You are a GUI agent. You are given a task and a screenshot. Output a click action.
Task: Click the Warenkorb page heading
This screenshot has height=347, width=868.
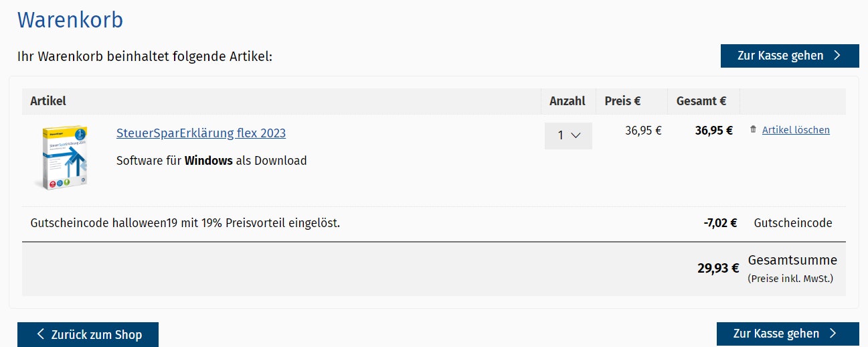[70, 20]
